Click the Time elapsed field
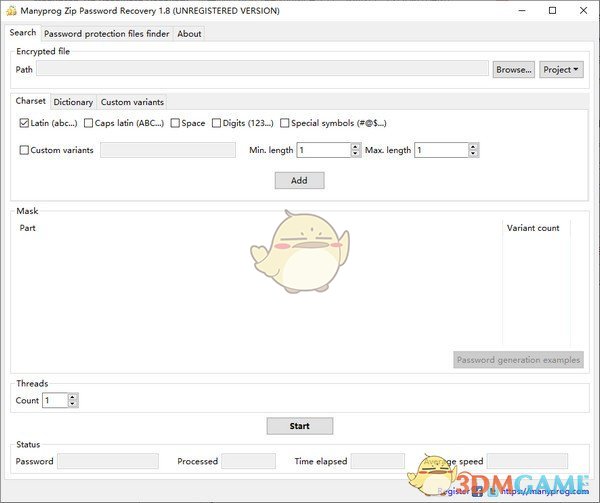 point(378,461)
